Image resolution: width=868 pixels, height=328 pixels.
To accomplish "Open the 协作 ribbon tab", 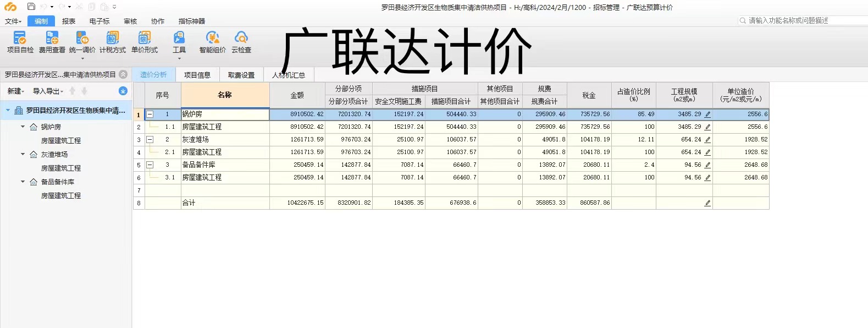I will click(x=158, y=21).
